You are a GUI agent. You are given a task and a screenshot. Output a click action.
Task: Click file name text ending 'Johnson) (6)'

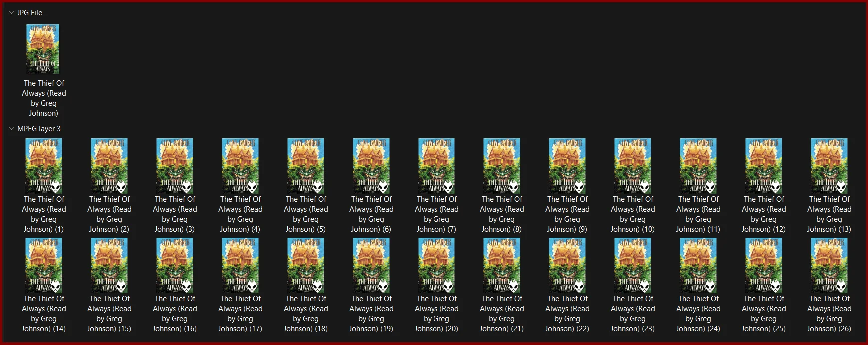point(371,214)
